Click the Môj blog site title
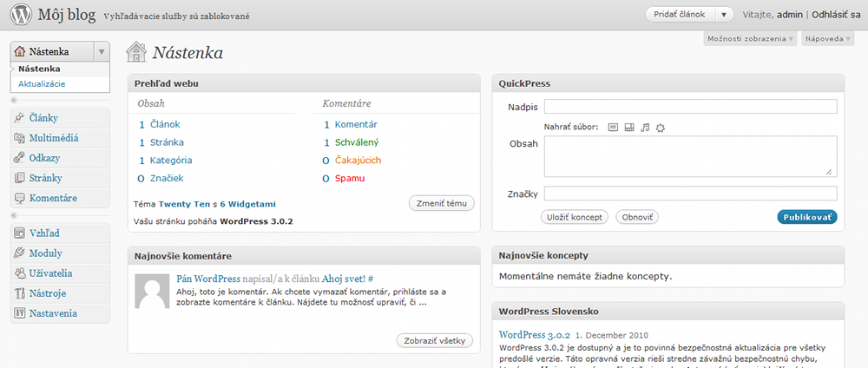This screenshot has height=368, width=868. click(x=67, y=15)
